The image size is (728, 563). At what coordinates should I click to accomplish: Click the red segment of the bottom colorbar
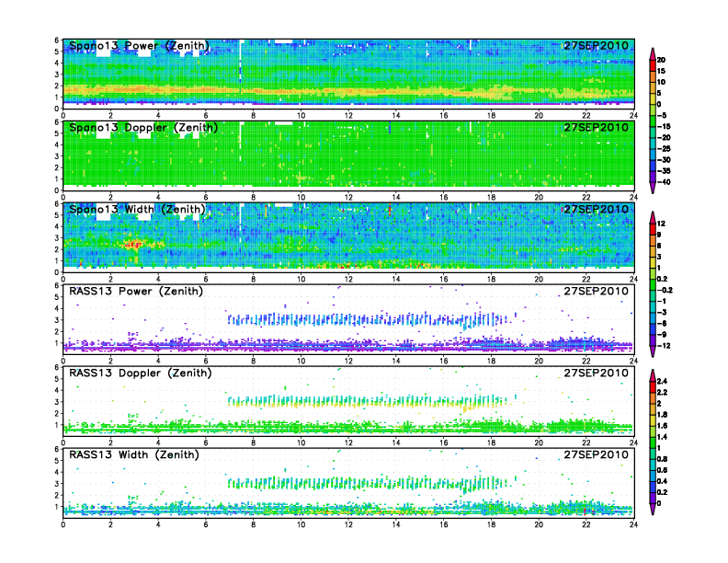(x=653, y=387)
